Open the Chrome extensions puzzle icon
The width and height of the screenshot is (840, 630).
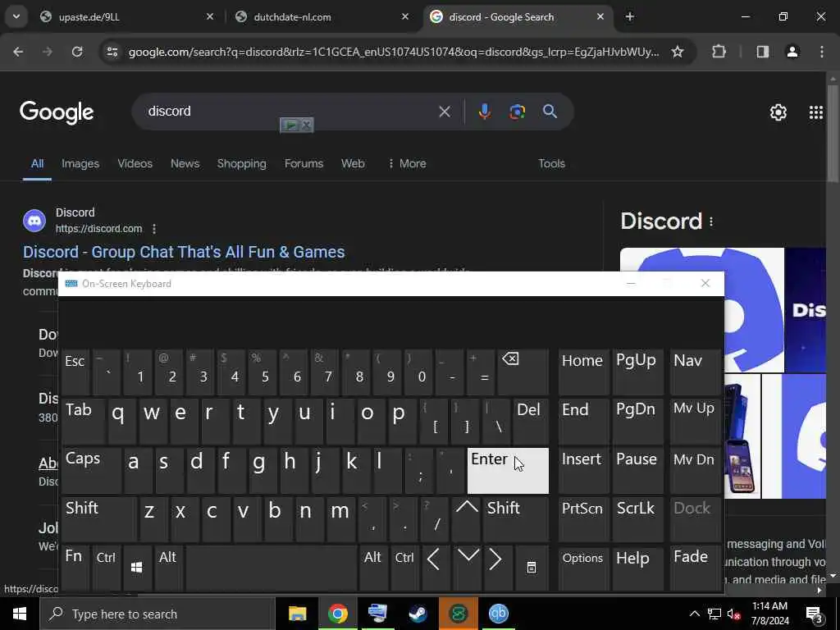[x=719, y=52]
